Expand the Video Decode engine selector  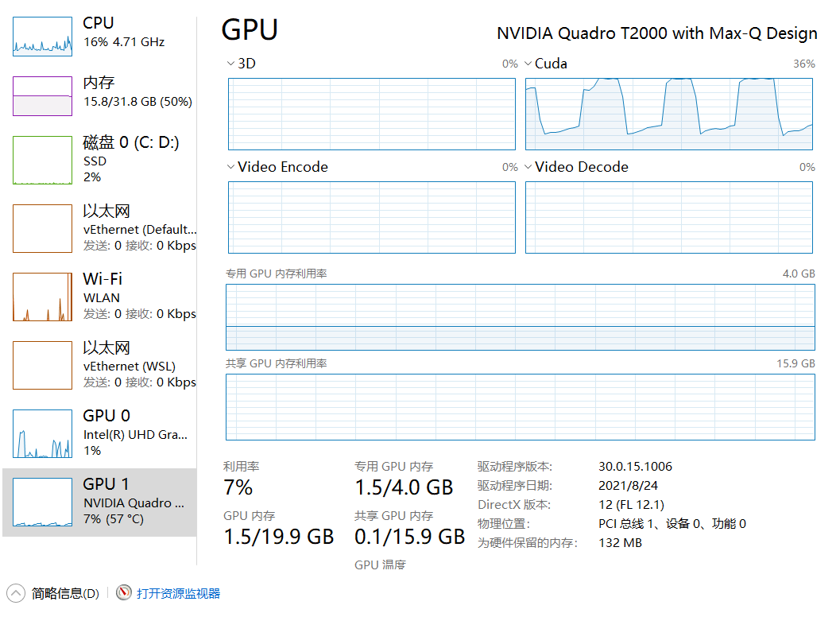[528, 167]
